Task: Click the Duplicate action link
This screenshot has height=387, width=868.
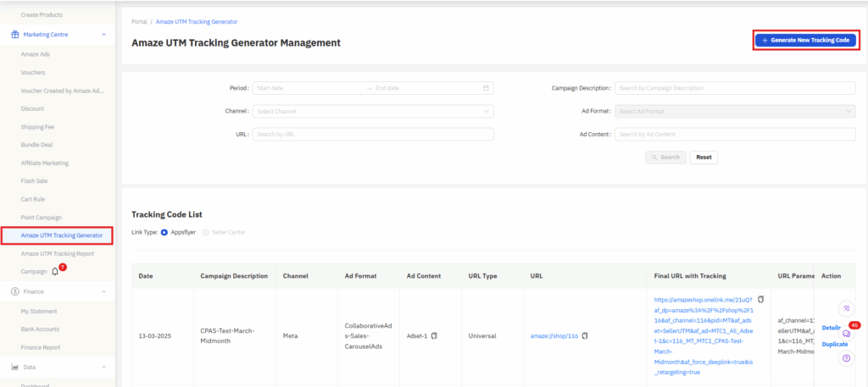Action: click(835, 344)
